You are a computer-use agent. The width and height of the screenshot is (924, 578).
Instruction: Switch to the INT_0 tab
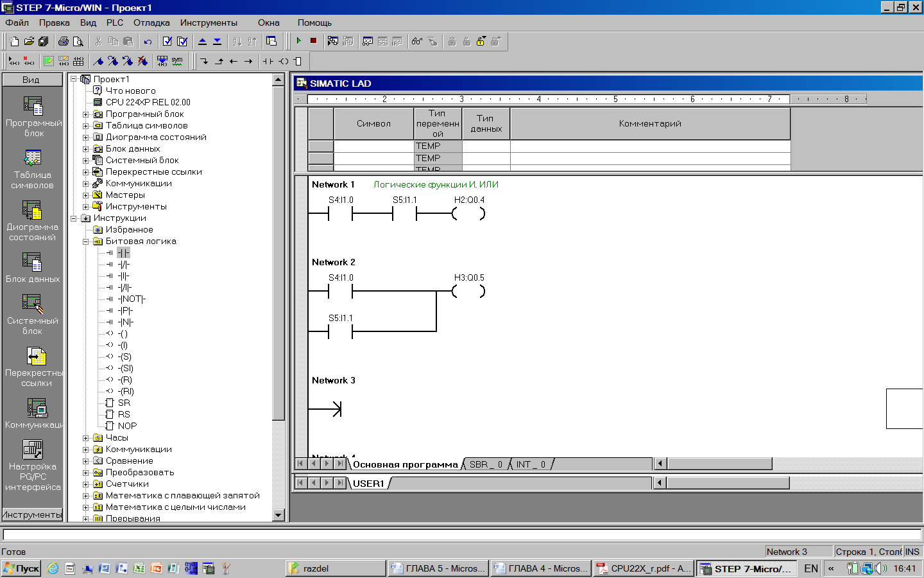(531, 464)
